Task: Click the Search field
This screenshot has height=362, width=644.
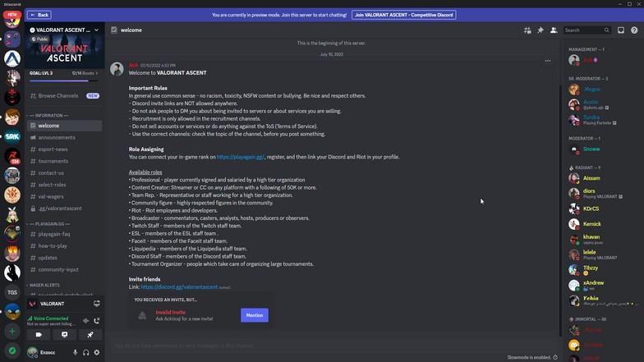Action: click(586, 30)
